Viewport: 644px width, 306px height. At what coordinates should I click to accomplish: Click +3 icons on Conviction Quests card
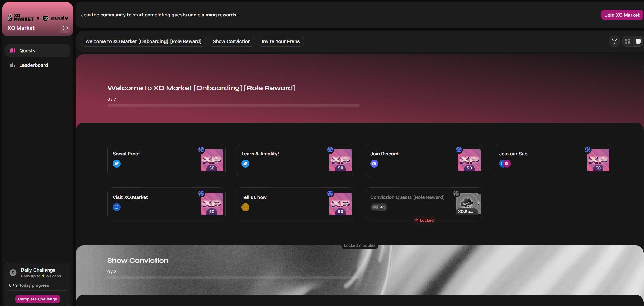pos(379,207)
